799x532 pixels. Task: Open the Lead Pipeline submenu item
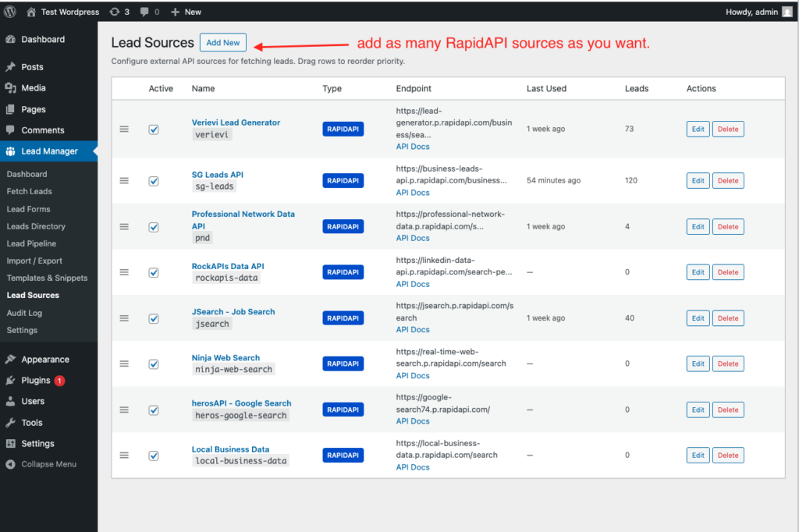(31, 243)
